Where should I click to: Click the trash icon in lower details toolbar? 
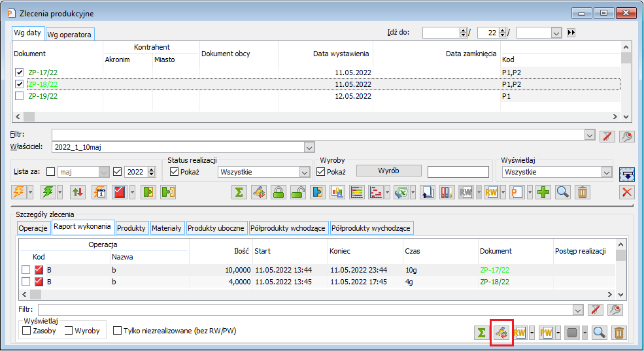(619, 333)
